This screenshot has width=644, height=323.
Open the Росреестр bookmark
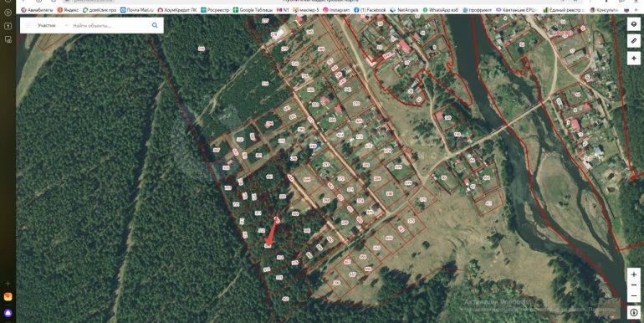click(215, 10)
